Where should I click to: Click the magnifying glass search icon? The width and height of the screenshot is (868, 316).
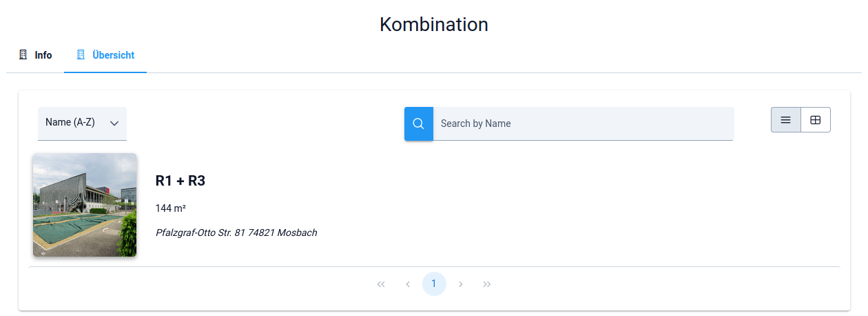coord(418,124)
